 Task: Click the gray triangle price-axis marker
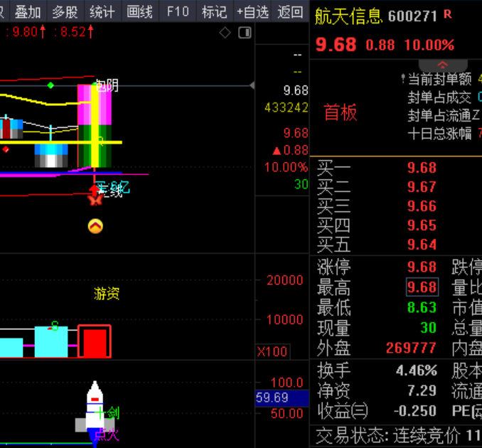tap(252, 85)
